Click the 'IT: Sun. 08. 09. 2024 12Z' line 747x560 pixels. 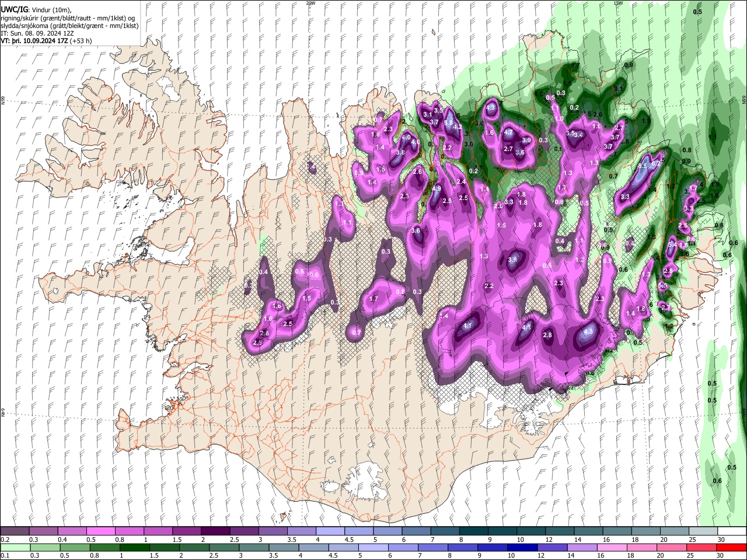click(37, 33)
